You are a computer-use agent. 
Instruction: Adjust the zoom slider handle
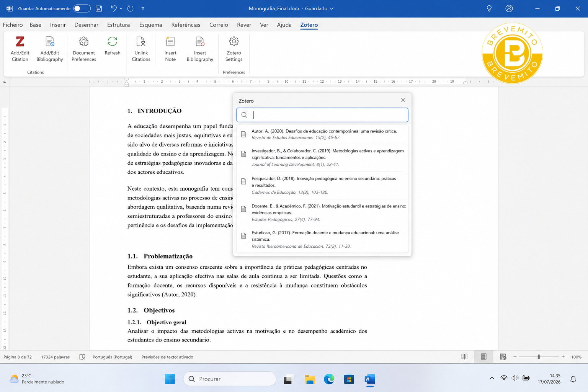[539, 357]
